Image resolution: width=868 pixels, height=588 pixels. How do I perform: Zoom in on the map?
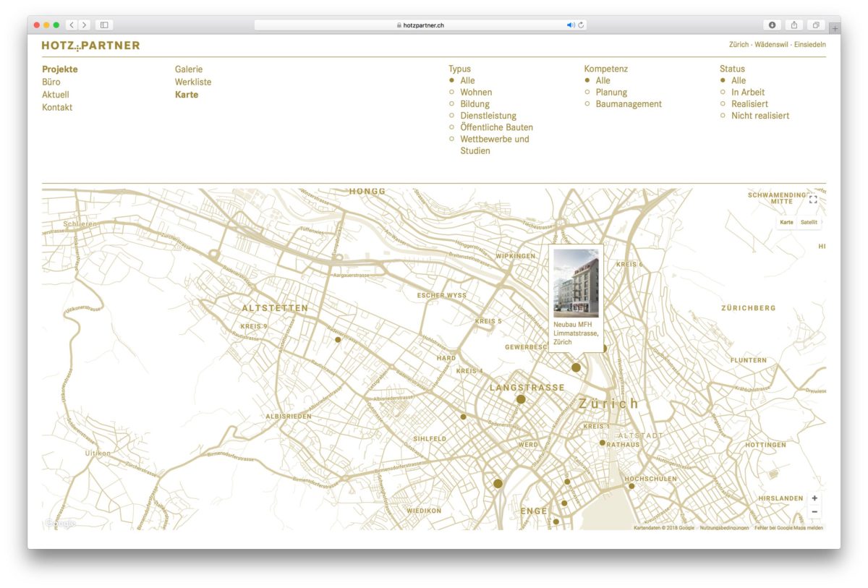tap(814, 498)
